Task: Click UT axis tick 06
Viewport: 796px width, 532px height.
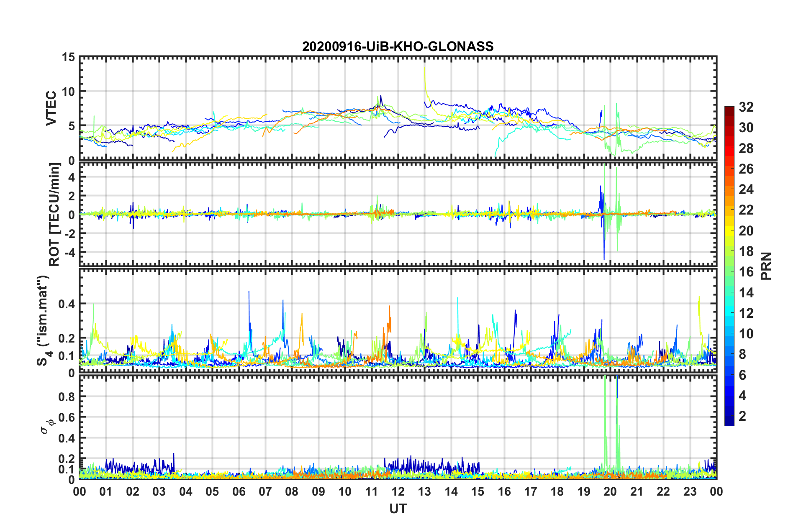Action: click(239, 492)
